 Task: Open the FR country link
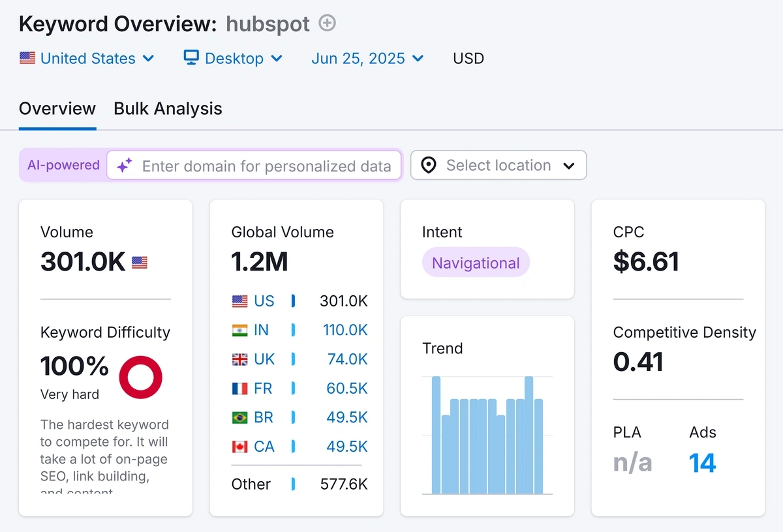coord(263,388)
